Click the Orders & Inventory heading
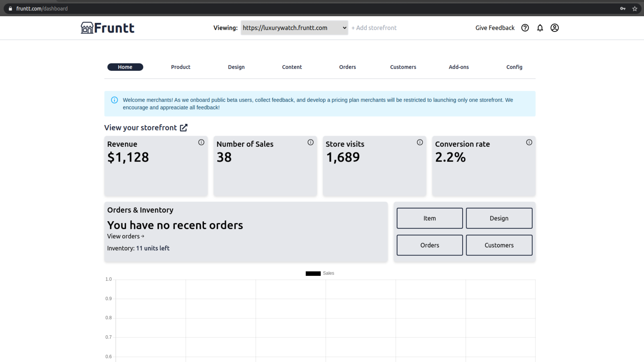The width and height of the screenshot is (644, 362). pos(140,210)
